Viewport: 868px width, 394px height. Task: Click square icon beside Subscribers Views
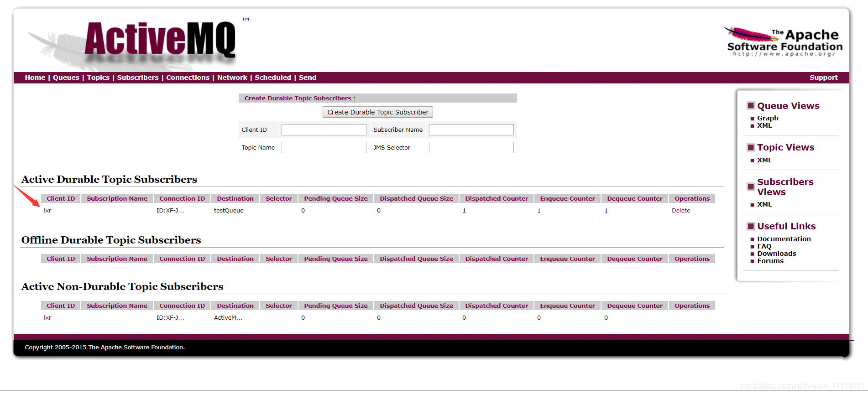click(751, 187)
